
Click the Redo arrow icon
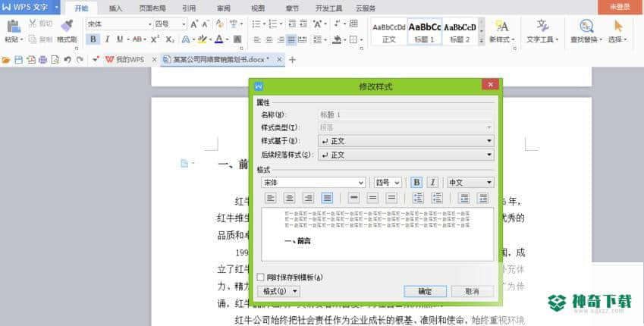click(80, 60)
